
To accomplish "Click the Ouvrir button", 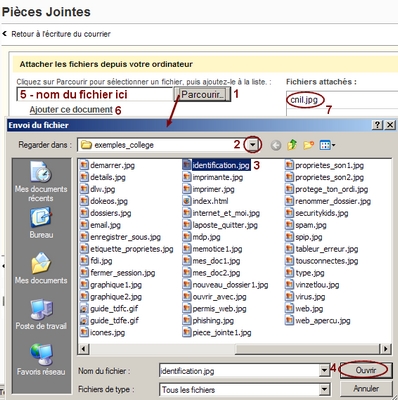I will (x=366, y=370).
